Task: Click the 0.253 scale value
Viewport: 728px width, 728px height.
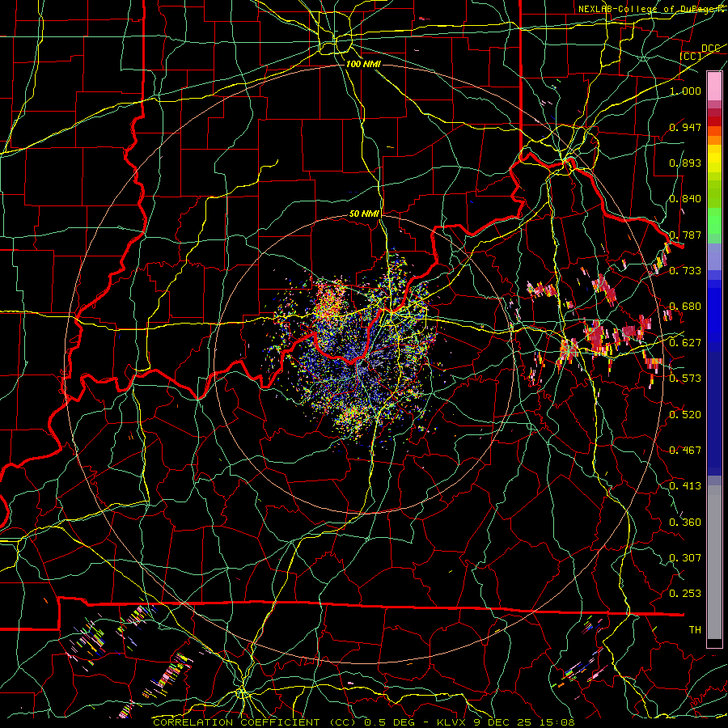Action: tap(685, 594)
